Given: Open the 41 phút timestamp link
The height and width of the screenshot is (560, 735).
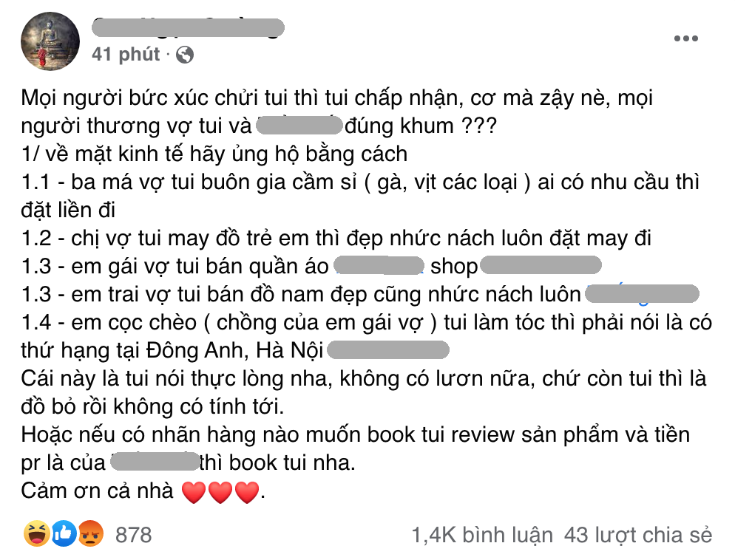Looking at the screenshot, I should [126, 55].
